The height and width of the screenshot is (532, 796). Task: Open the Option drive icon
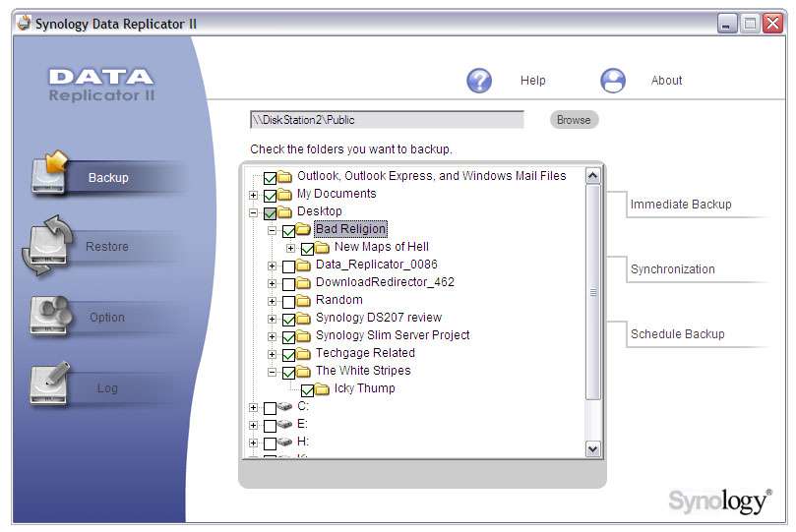coord(50,316)
